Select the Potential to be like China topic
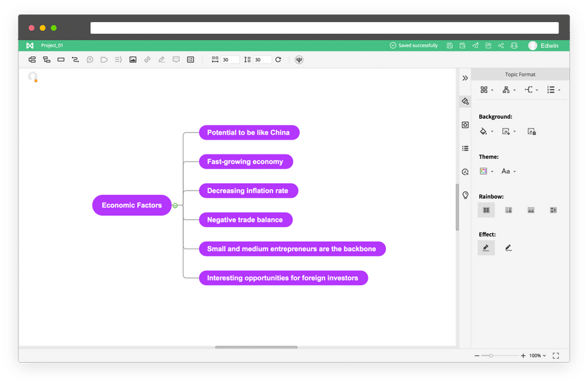The height and width of the screenshot is (384, 588). (249, 132)
